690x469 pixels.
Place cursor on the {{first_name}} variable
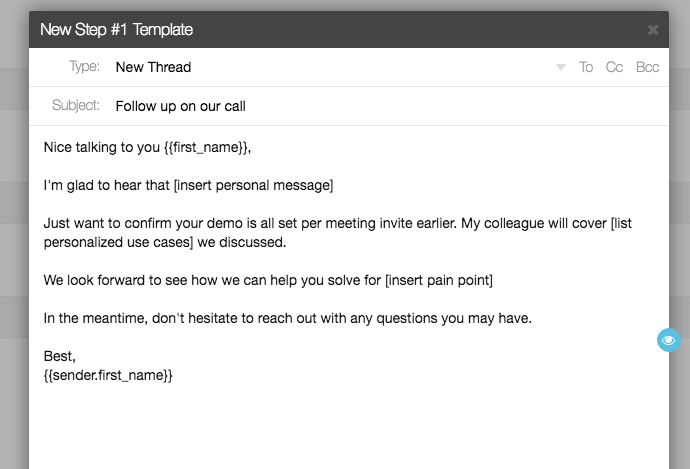click(x=206, y=148)
